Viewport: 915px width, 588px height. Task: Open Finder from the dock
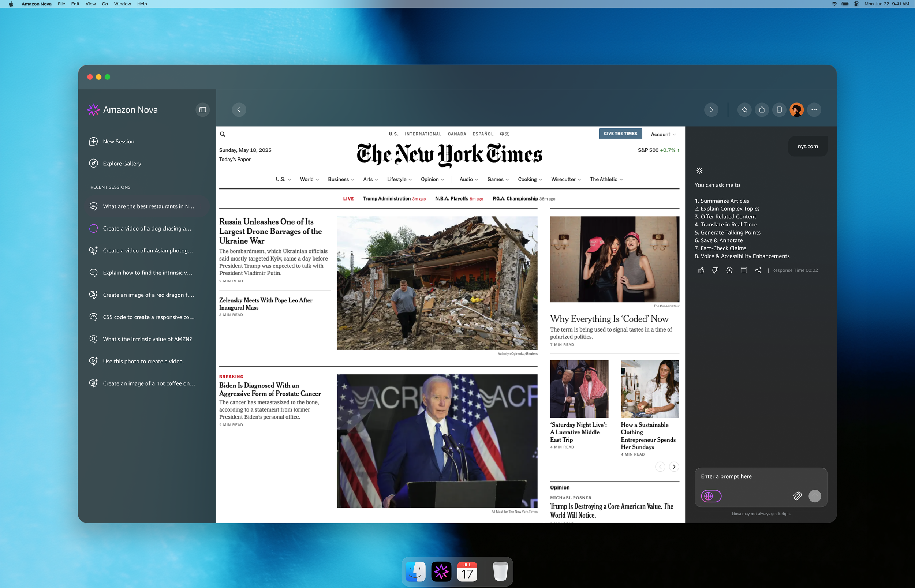click(415, 572)
